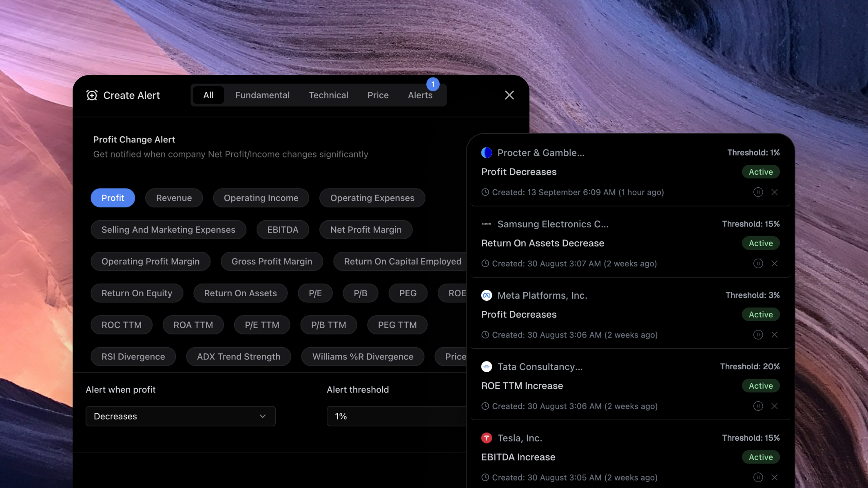
Task: Click Active badge on Samsung alert
Action: (761, 243)
